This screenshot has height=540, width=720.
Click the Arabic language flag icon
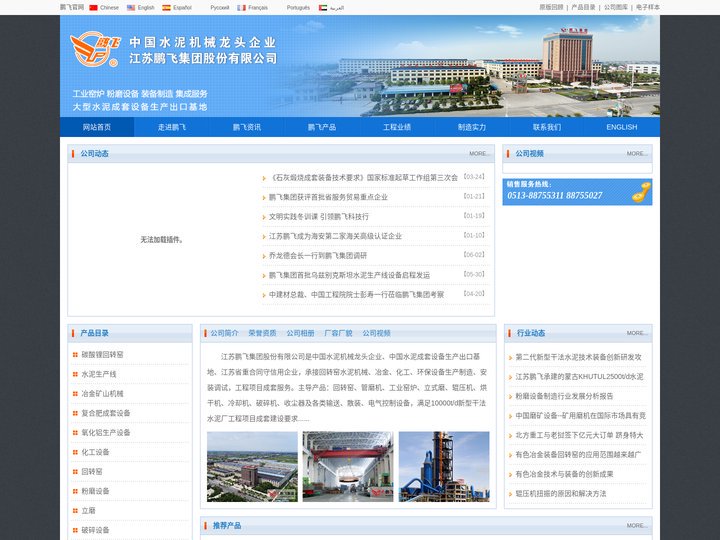click(323, 7)
